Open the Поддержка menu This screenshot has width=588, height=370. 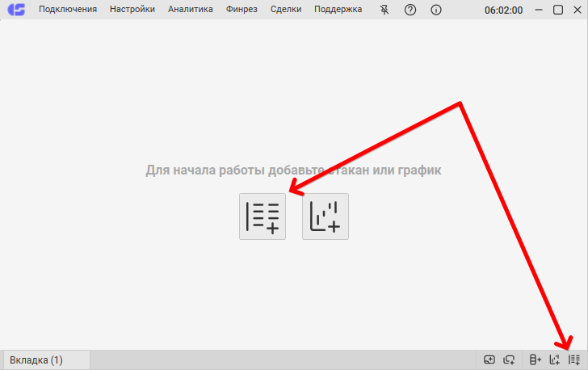pos(337,10)
